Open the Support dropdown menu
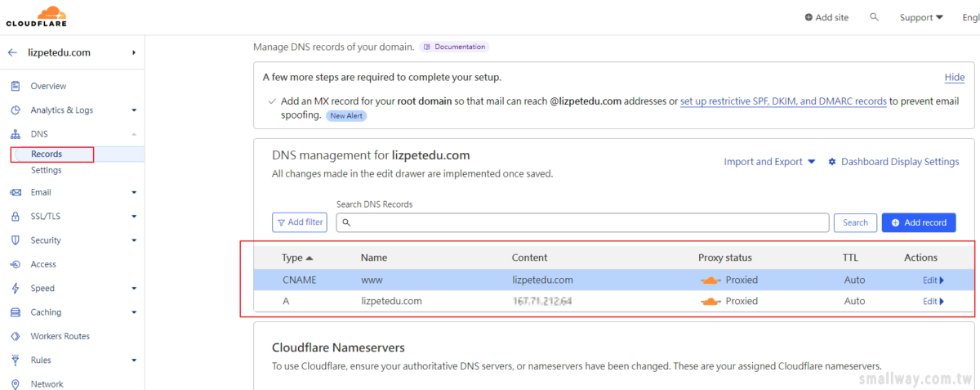The image size is (980, 390). click(921, 17)
